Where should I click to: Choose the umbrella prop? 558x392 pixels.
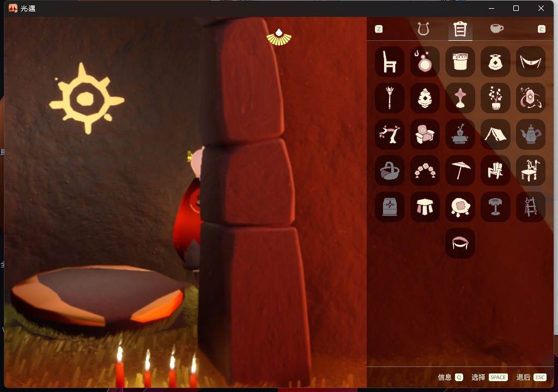[460, 170]
